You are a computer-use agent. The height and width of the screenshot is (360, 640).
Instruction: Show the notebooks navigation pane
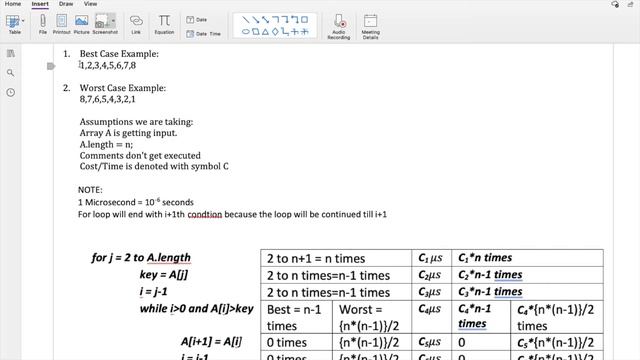(x=11, y=53)
